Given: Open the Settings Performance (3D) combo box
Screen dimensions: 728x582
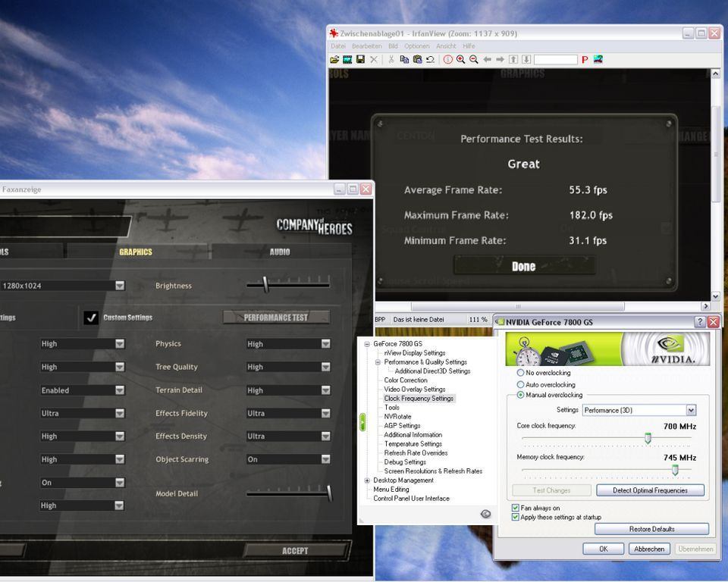Looking at the screenshot, I should (x=639, y=410).
